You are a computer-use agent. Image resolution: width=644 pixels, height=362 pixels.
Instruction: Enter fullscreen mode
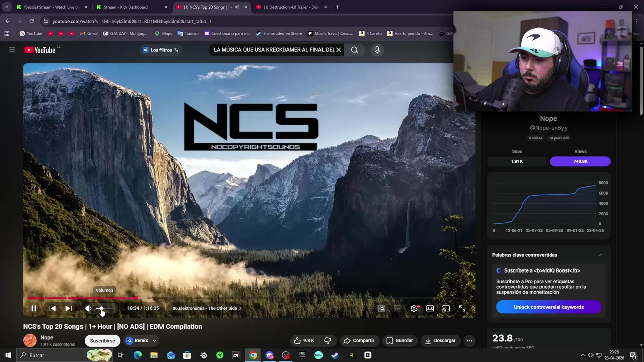click(x=462, y=308)
